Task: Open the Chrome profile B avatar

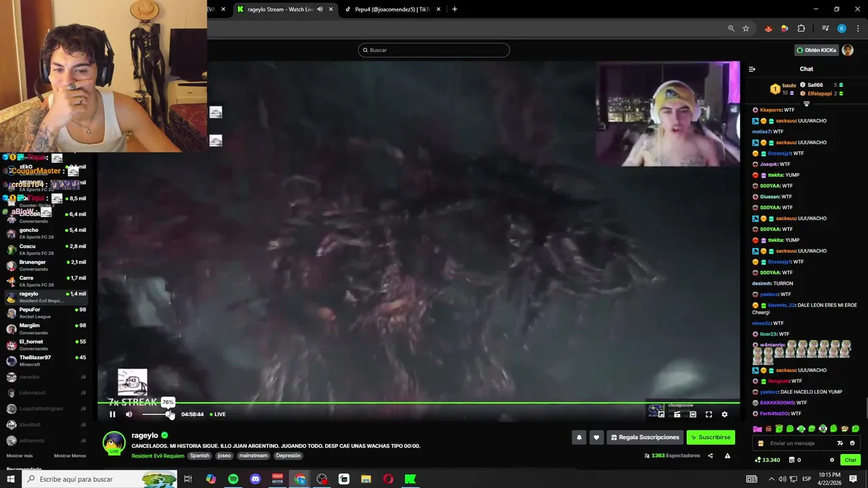Action: click(x=842, y=28)
